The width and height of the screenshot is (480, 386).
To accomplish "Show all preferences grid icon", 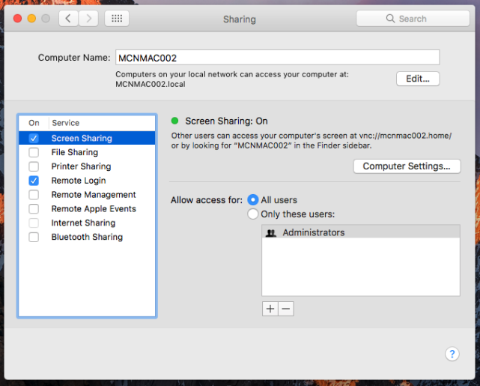I will [x=117, y=18].
